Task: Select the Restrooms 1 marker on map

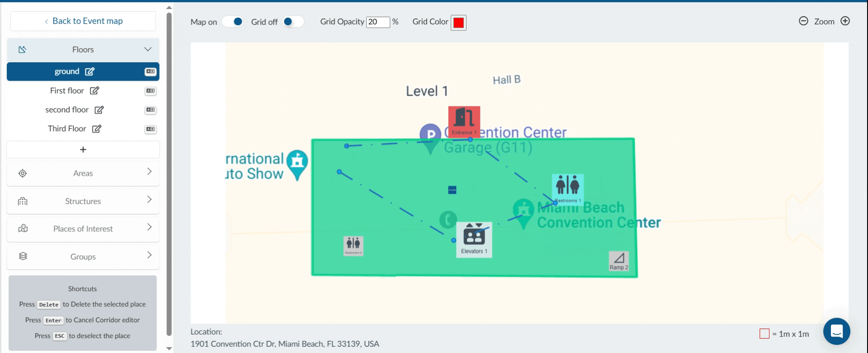Action: click(x=568, y=189)
